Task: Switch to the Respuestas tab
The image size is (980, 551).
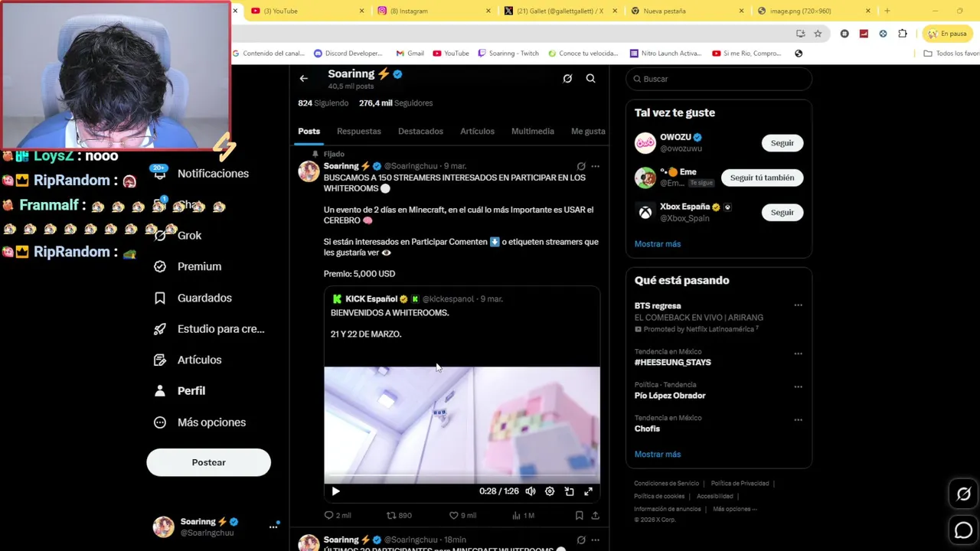Action: 358,132
